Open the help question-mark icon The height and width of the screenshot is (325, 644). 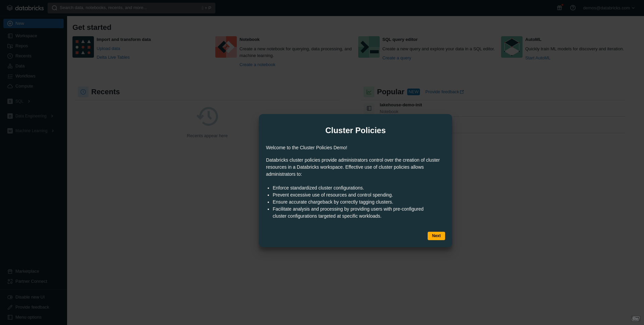click(573, 8)
